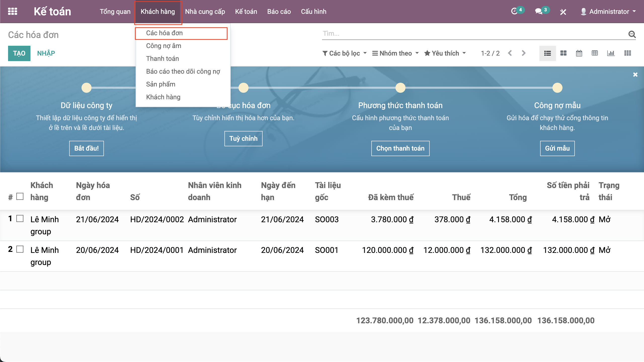The height and width of the screenshot is (362, 644).
Task: Tick the select-all header checkbox
Action: (x=20, y=196)
